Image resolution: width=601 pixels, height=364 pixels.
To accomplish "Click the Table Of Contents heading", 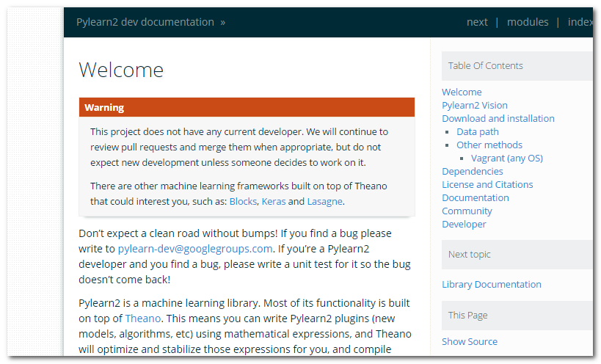I will pos(485,66).
